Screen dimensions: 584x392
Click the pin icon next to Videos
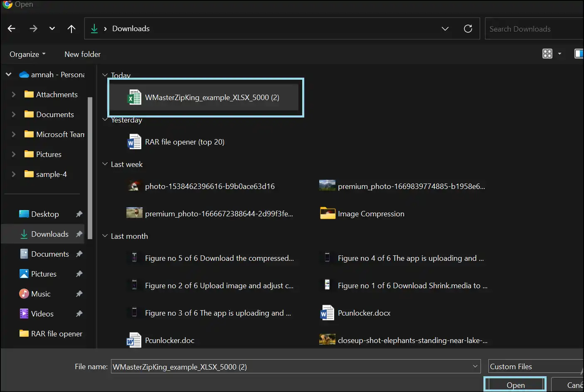point(79,314)
